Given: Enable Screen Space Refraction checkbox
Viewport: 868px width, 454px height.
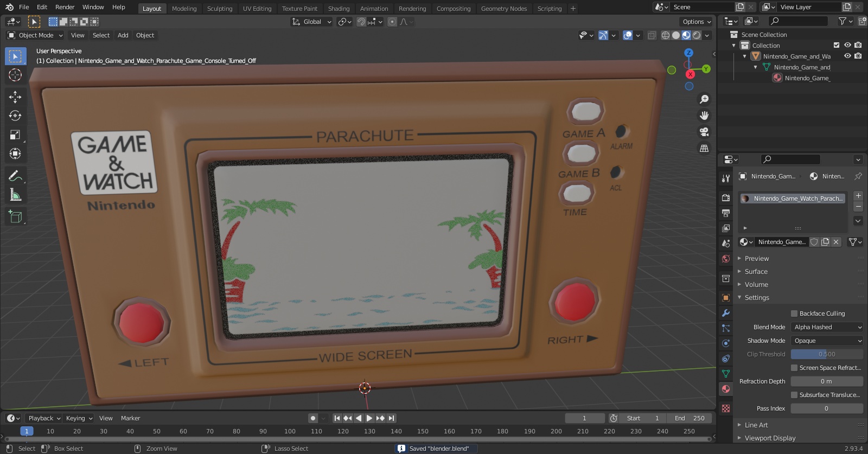Looking at the screenshot, I should pyautogui.click(x=794, y=368).
